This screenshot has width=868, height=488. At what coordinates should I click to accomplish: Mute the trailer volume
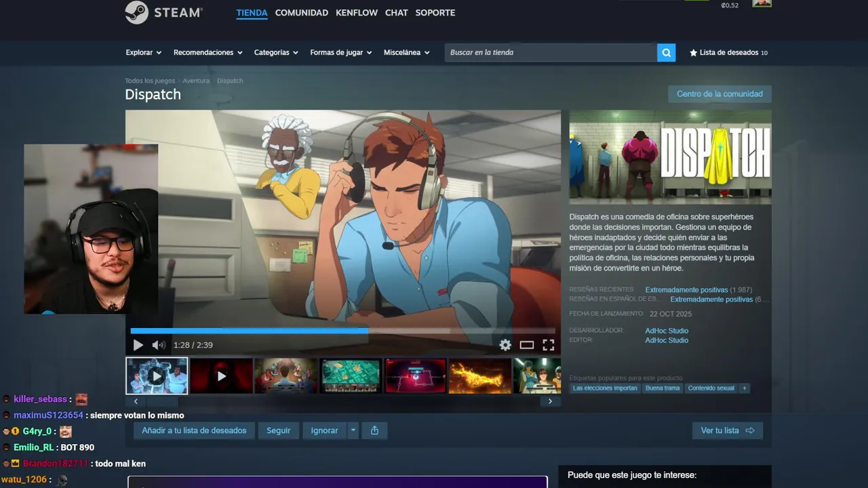tap(159, 345)
